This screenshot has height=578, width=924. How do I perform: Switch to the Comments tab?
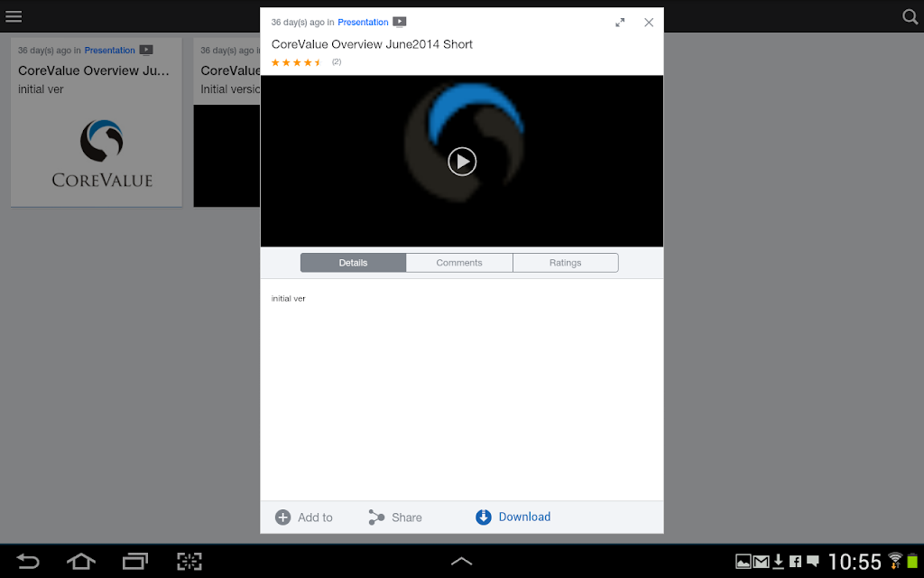click(459, 263)
